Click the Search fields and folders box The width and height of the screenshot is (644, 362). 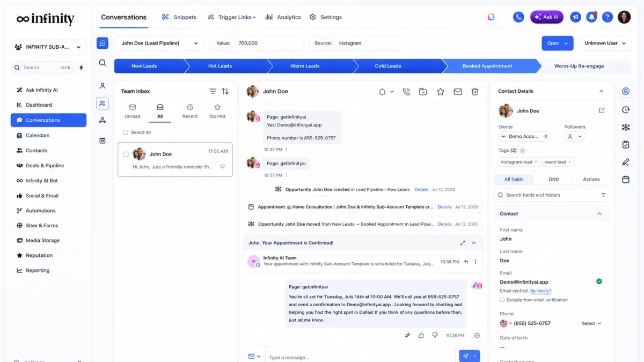tap(552, 195)
